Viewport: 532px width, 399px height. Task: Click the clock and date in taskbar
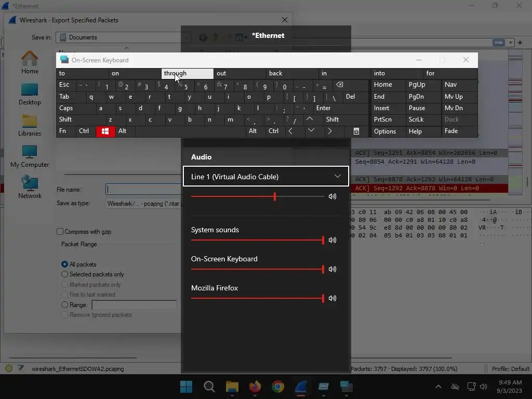click(510, 387)
